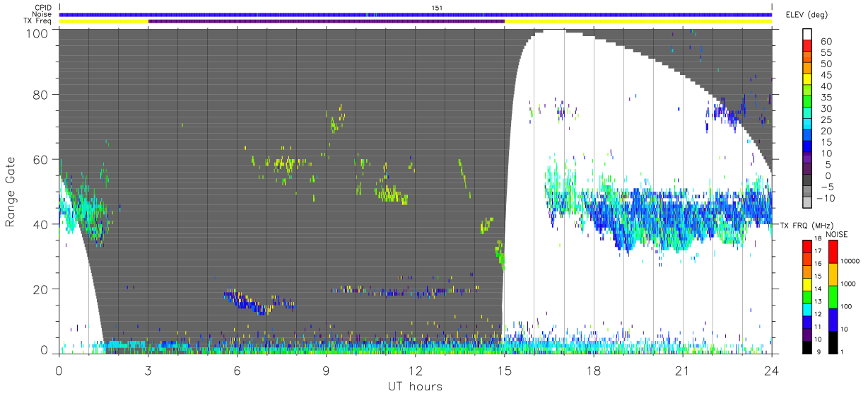868x401 pixels.
Task: Click the 60 tick on Range Gate axis
Action: [x=40, y=159]
